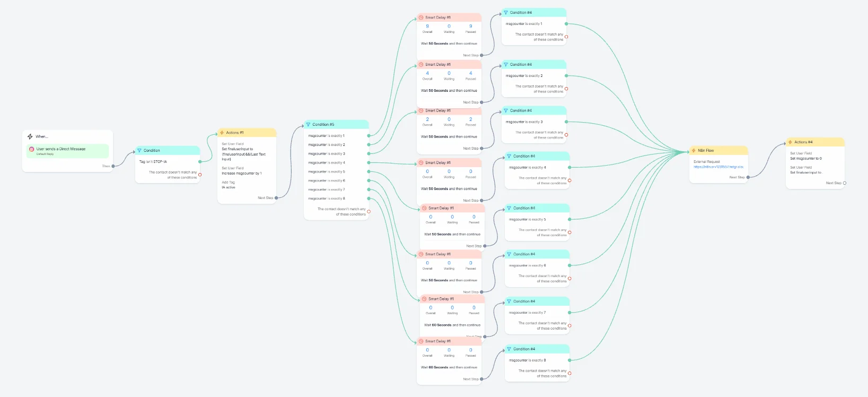
Task: Click Condition #5 port for msgcounter is exactly 4
Action: click(369, 163)
